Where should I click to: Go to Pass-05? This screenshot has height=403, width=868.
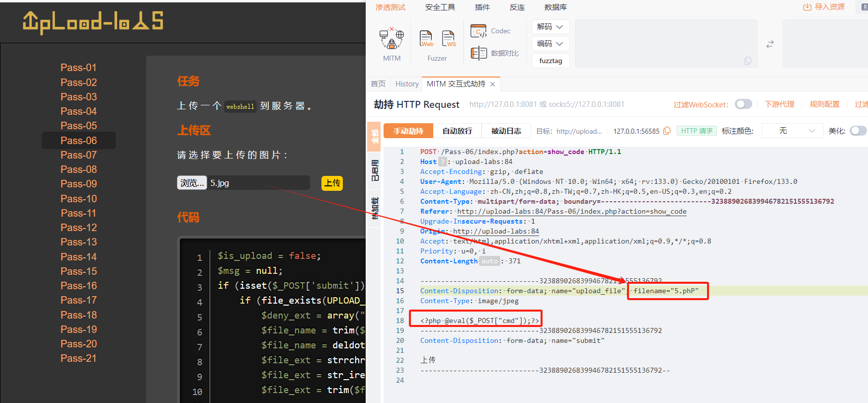coord(79,126)
